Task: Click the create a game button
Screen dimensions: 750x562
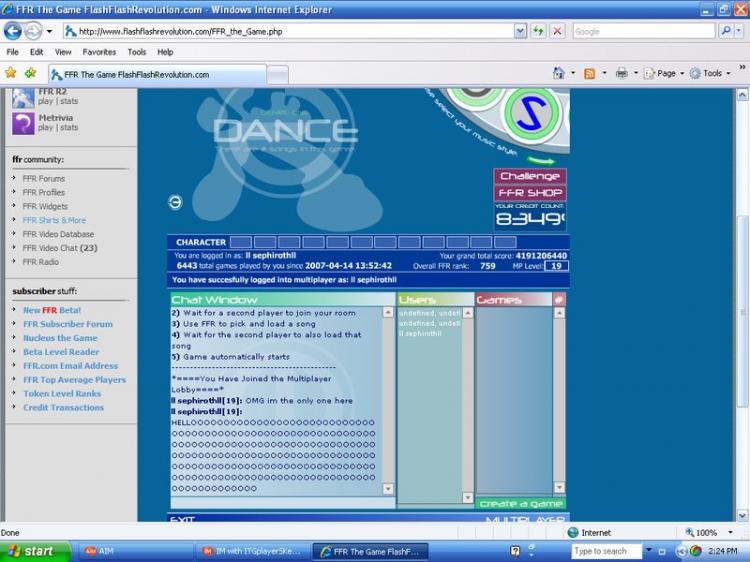Action: pyautogui.click(x=520, y=503)
